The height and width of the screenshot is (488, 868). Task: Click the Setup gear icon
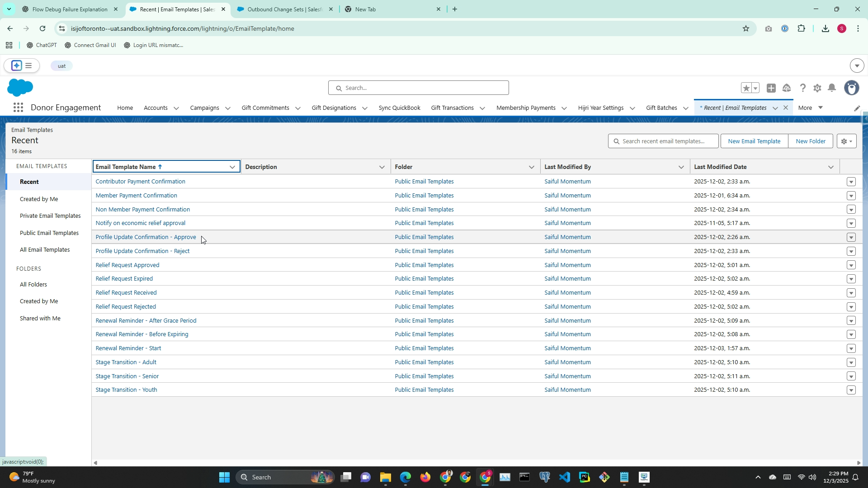click(x=817, y=88)
